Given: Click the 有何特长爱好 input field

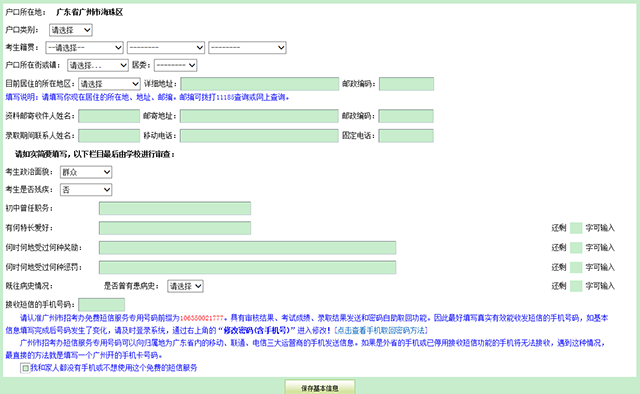Looking at the screenshot, I should (175, 228).
